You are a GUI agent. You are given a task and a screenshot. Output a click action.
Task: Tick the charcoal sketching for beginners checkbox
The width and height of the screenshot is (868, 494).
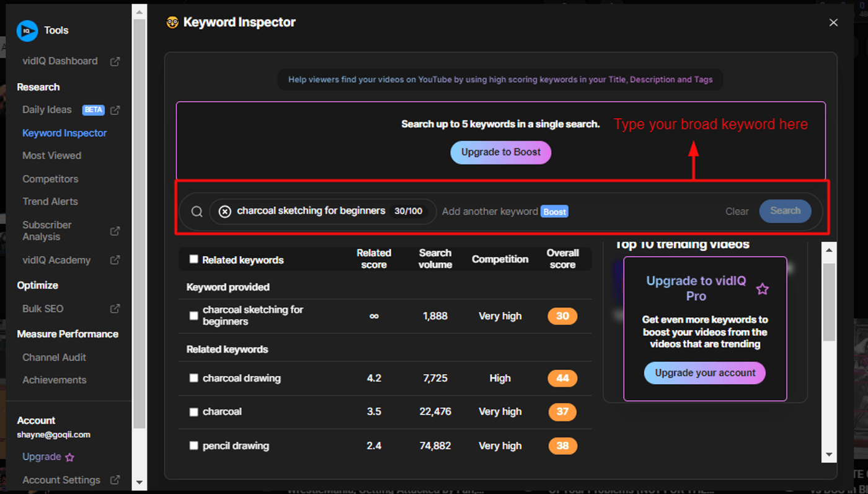coord(194,316)
